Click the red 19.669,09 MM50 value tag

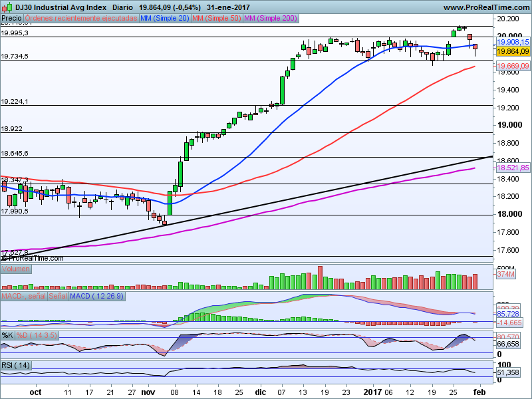click(x=513, y=66)
